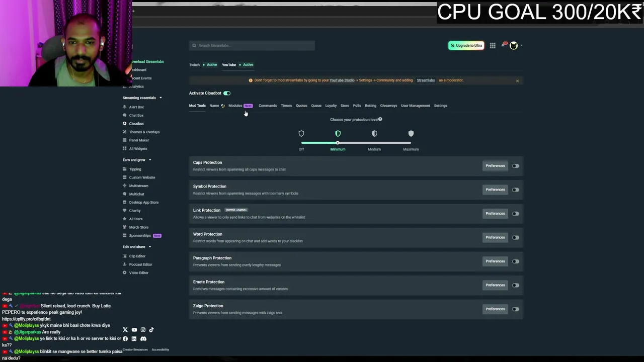Image resolution: width=644 pixels, height=362 pixels.
Task: Open the Instagram social icon
Action: click(143, 330)
